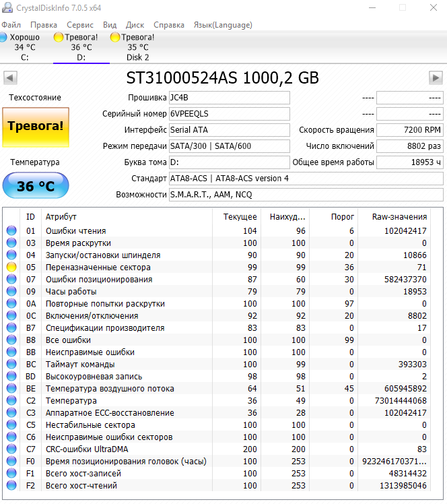The width and height of the screenshot is (447, 504).
Task: Click the yellow Тревога! health status button
Action: coord(36,127)
